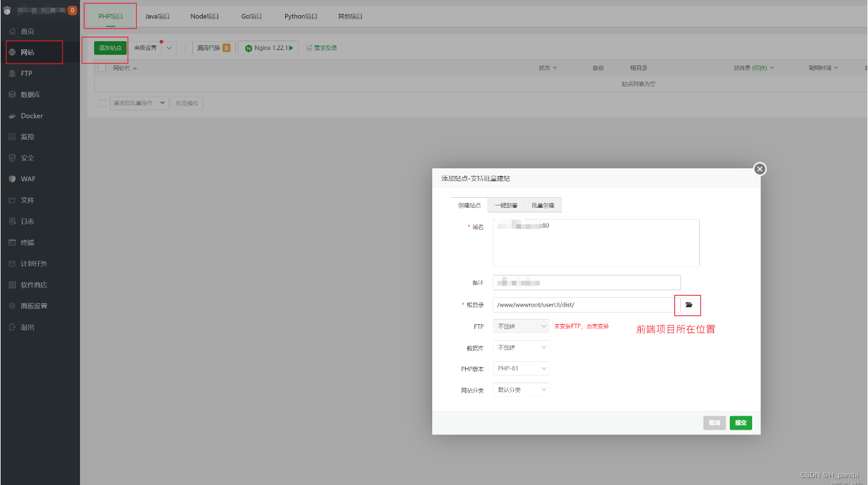Image resolution: width=868 pixels, height=485 pixels.
Task: Click the Nginx running status play arrow
Action: (291, 48)
